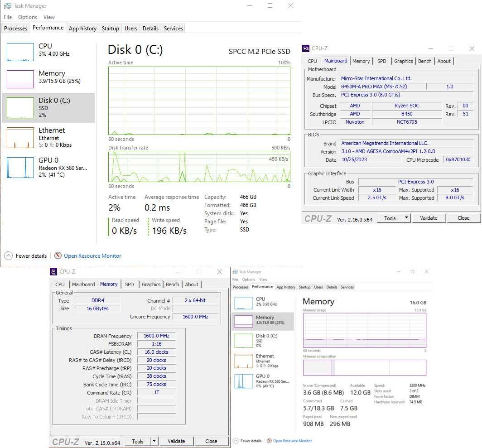Select GPU 0 Radeon entry in large Task Manager

(x=48, y=167)
